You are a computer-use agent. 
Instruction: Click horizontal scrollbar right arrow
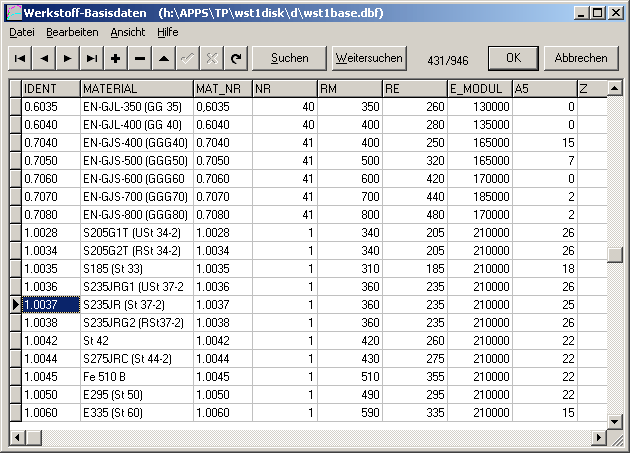pyautogui.click(x=599, y=438)
